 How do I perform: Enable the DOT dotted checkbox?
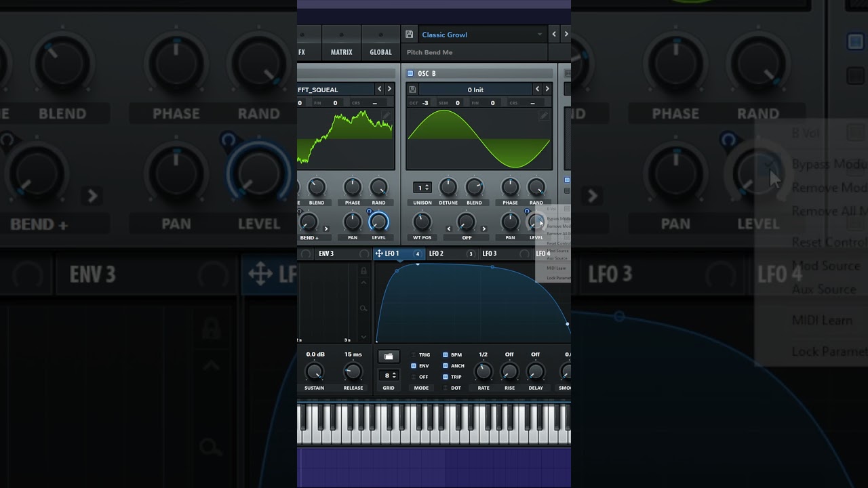(446, 388)
